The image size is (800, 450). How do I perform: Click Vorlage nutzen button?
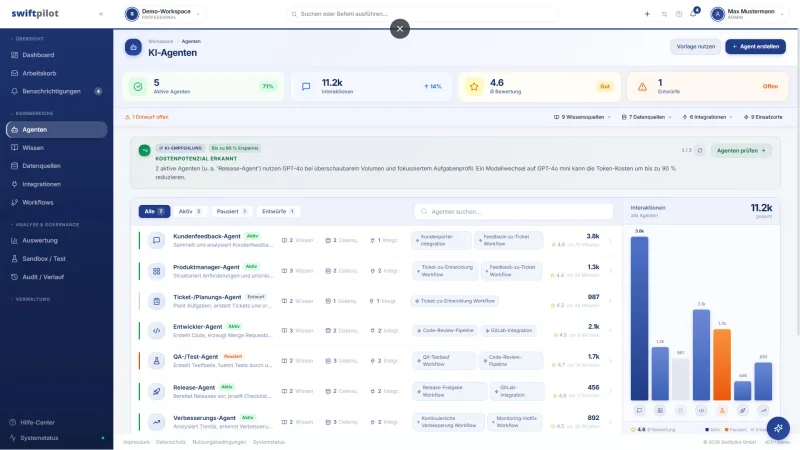coord(695,46)
